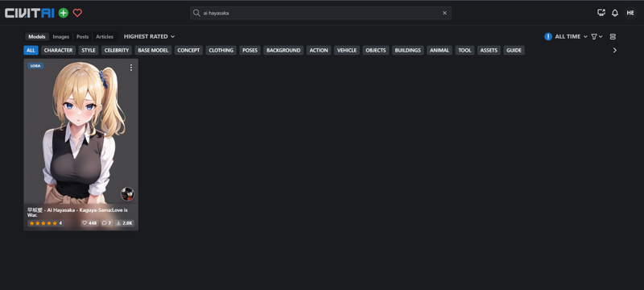Switch to the Articles tab
This screenshot has width=644, height=290.
click(x=105, y=36)
